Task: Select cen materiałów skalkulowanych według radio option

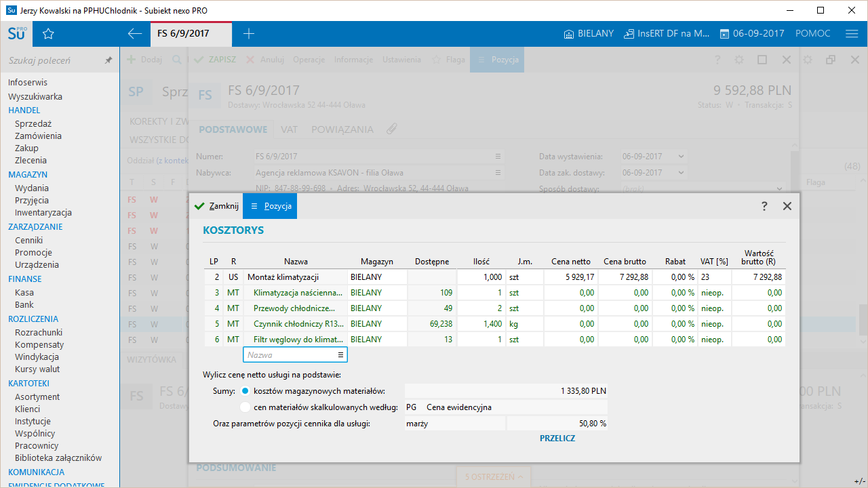Action: 245,407
